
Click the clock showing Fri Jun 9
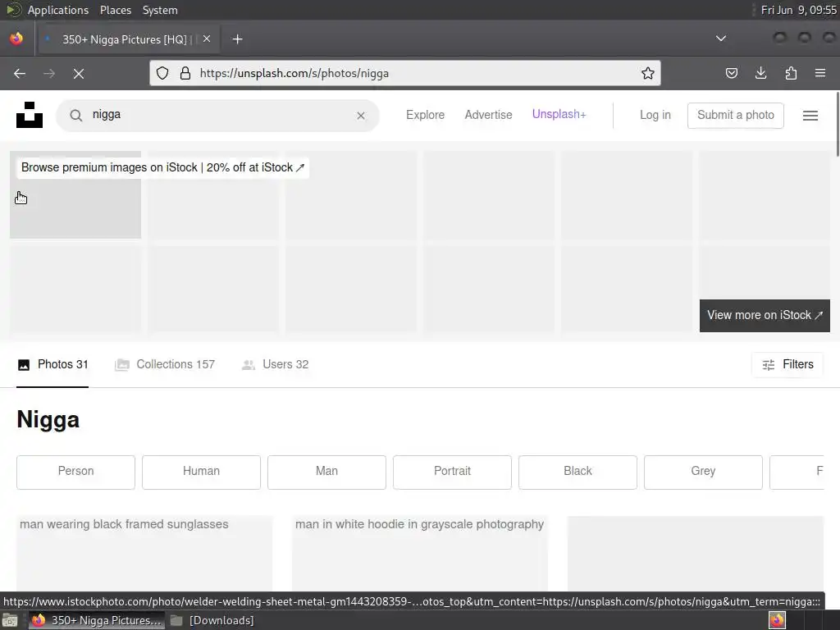point(798,10)
